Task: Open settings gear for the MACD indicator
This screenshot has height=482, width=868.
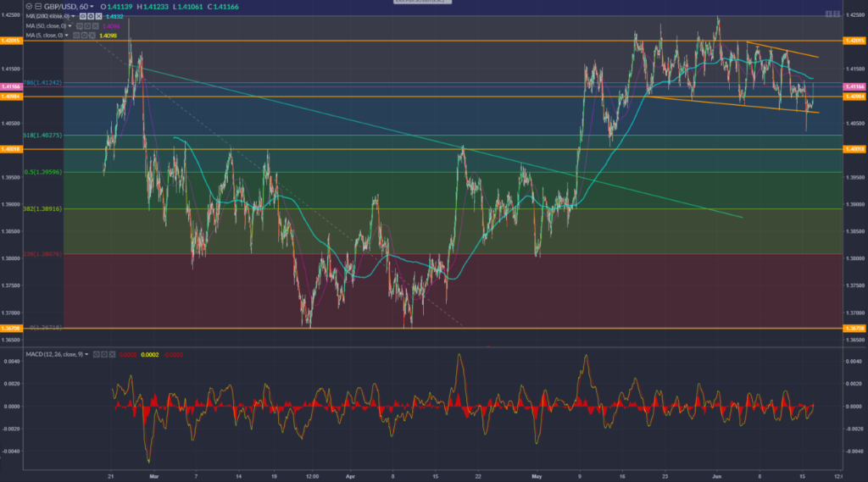Action: click(x=104, y=354)
